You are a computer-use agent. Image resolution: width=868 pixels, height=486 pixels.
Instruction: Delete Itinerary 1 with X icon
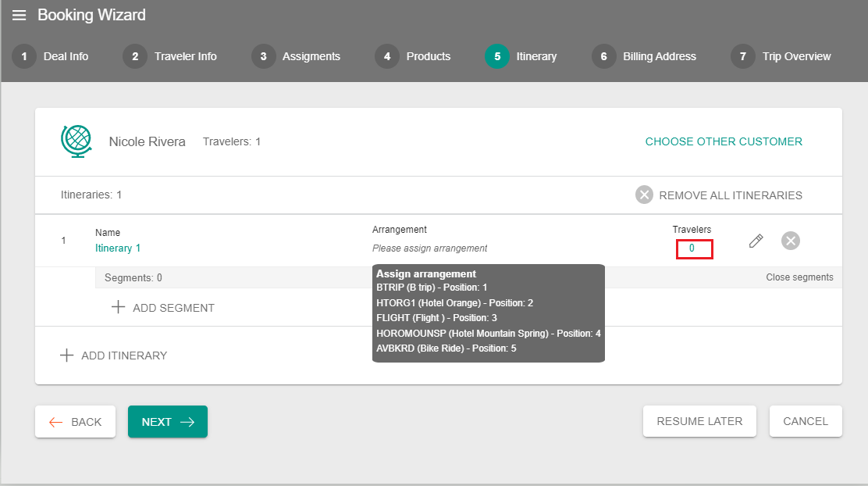(x=791, y=241)
